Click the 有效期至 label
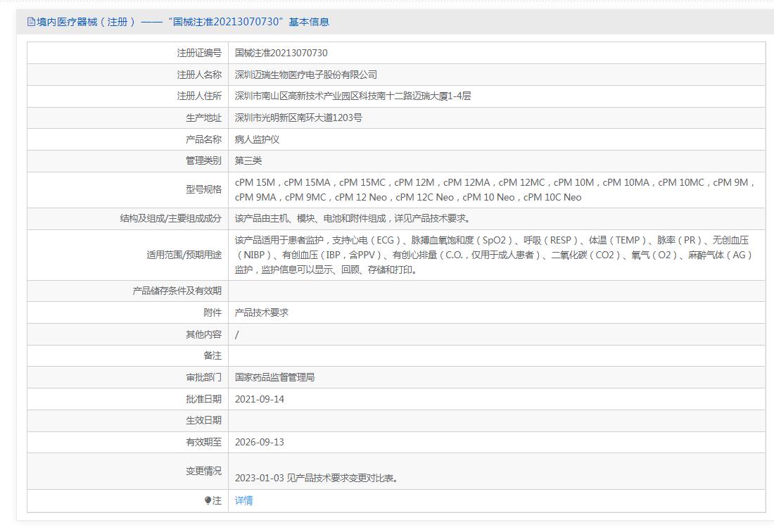 [x=204, y=442]
